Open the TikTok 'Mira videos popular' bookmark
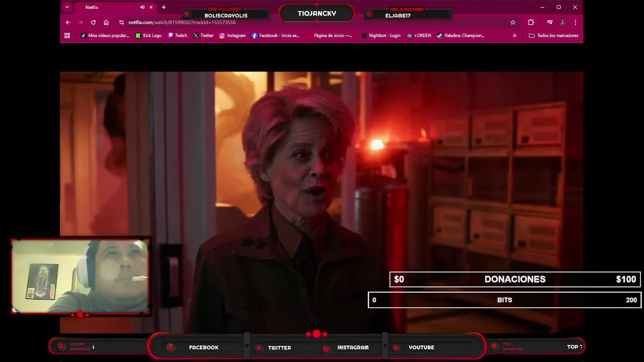Viewport: 644px width, 362px height. point(105,36)
